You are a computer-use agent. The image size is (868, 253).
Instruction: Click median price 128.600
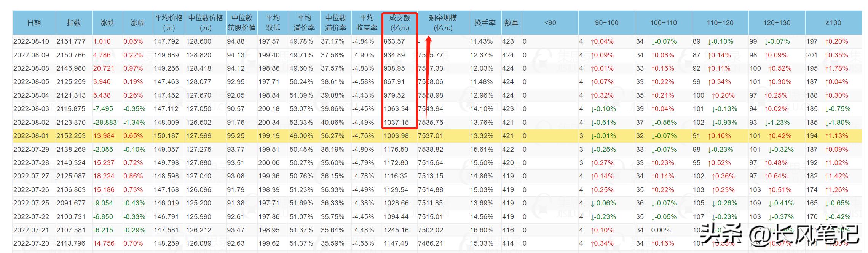click(x=199, y=41)
